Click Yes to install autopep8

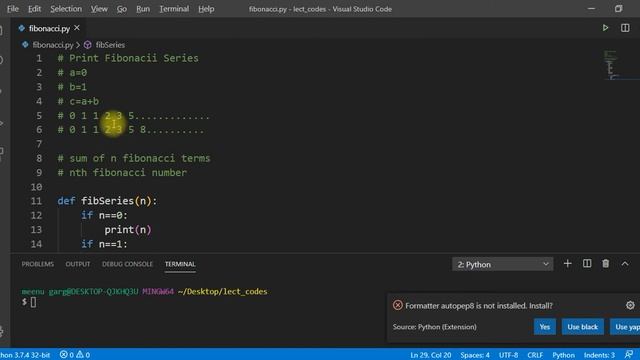(x=544, y=327)
